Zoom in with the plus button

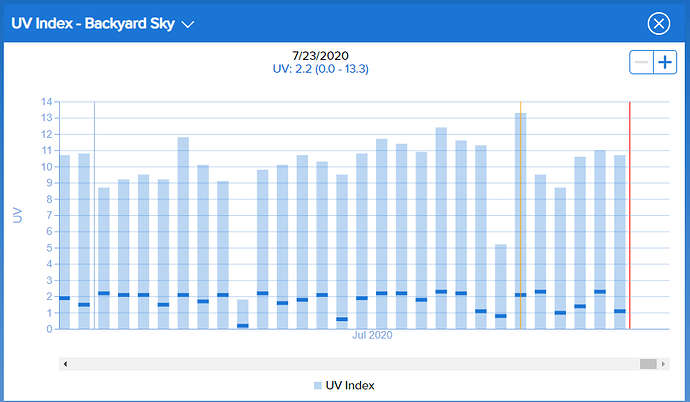coord(664,62)
